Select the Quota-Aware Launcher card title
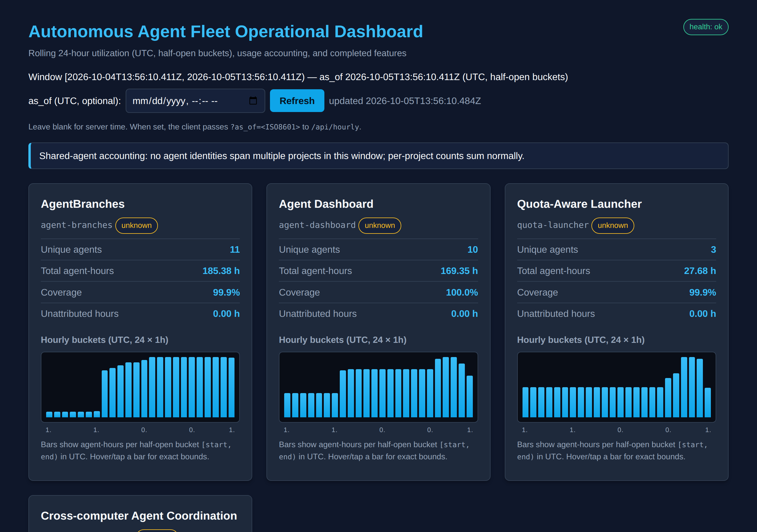The image size is (757, 532). point(579,204)
